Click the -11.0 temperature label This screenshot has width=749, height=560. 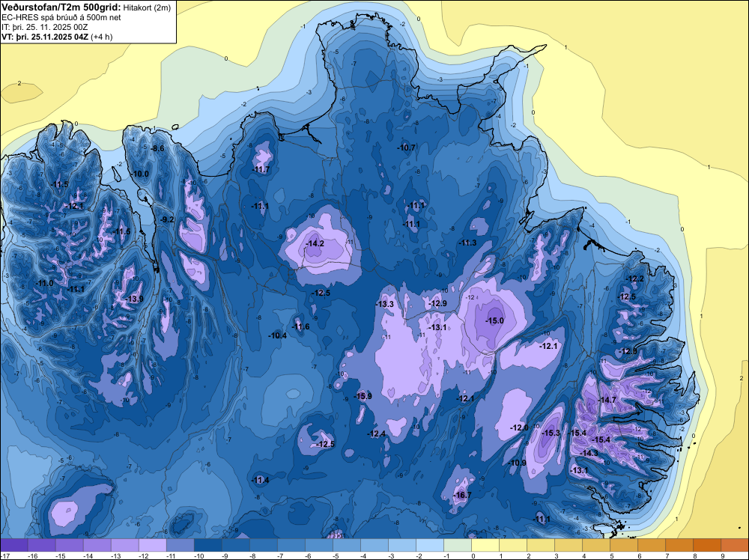[x=44, y=283]
